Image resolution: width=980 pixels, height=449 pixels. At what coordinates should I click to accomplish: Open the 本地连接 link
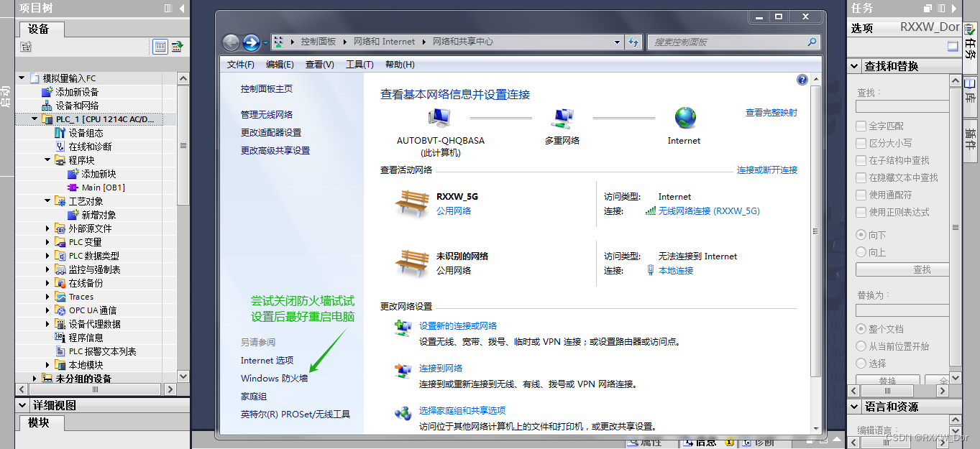click(x=676, y=271)
